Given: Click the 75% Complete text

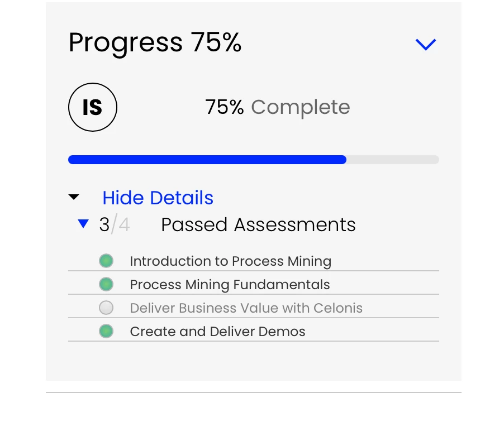Looking at the screenshot, I should coord(277,107).
